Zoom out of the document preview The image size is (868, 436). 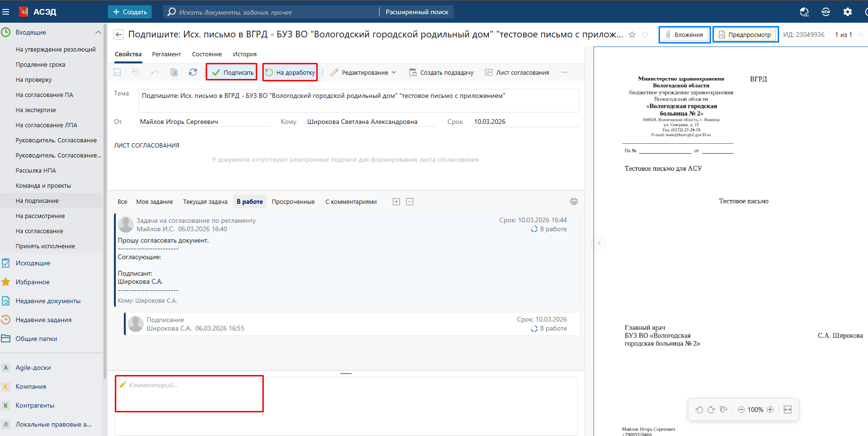tap(741, 410)
